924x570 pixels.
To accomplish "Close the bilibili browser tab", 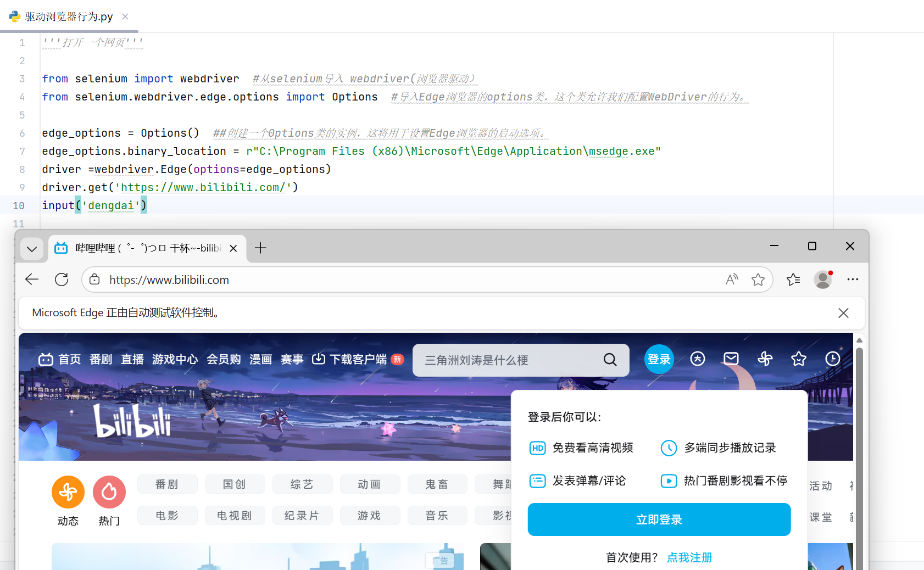I will click(233, 248).
